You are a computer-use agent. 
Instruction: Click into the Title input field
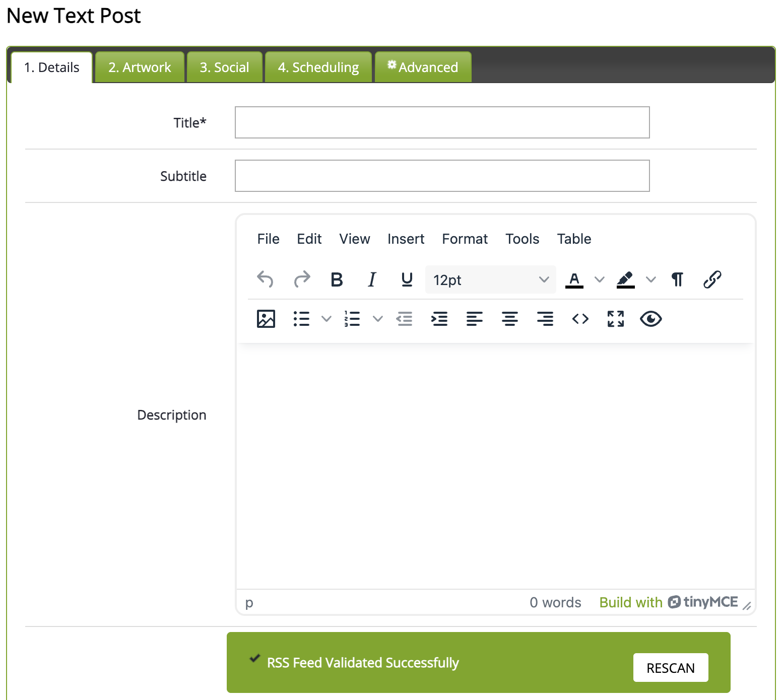pos(442,122)
